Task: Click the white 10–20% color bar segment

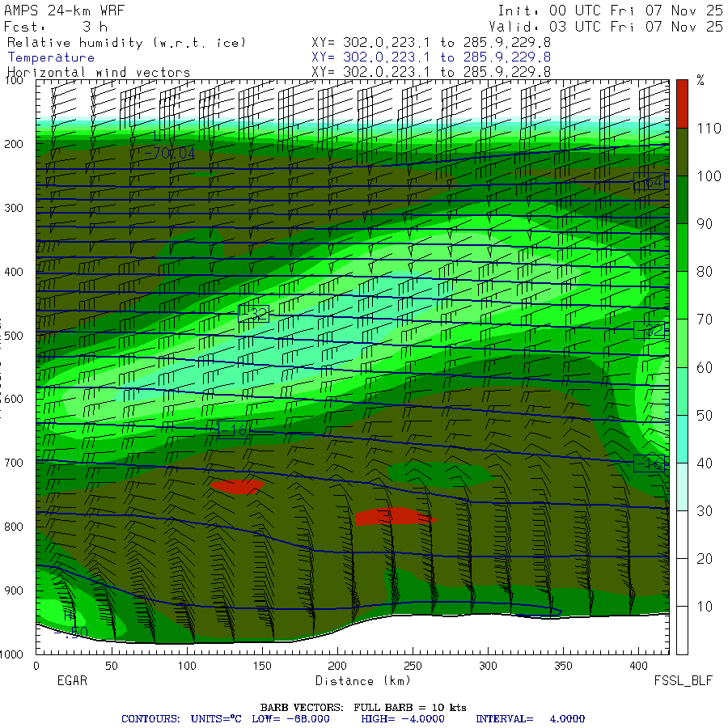Action: pyautogui.click(x=682, y=582)
